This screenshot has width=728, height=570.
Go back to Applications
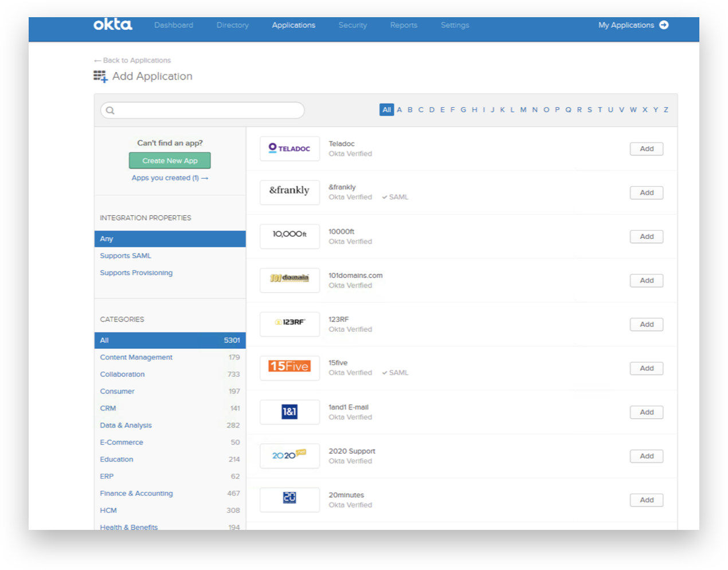coord(132,60)
